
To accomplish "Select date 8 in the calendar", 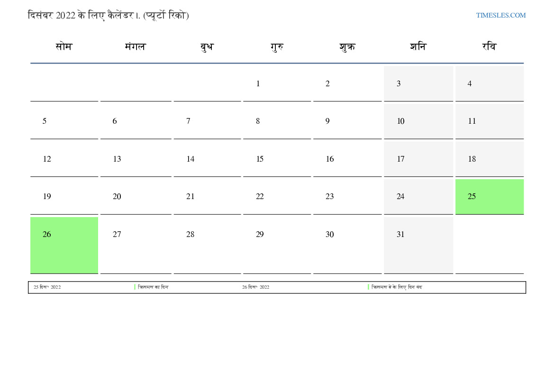I will [277, 121].
